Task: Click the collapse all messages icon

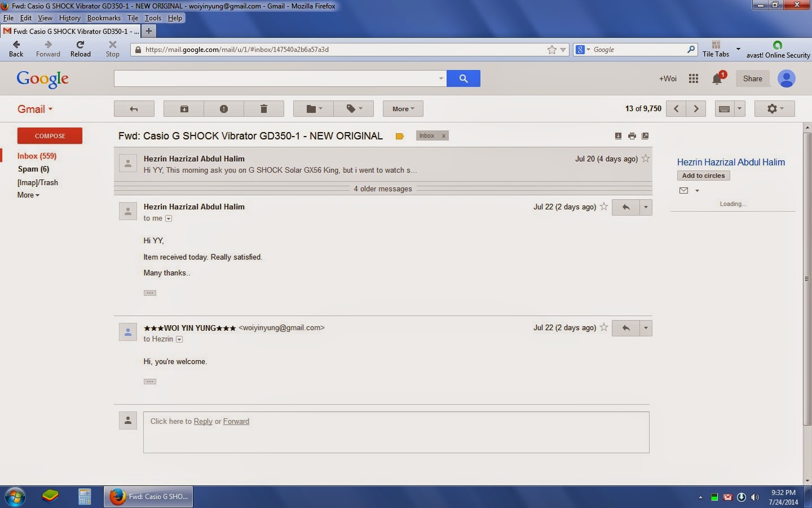Action: click(618, 136)
